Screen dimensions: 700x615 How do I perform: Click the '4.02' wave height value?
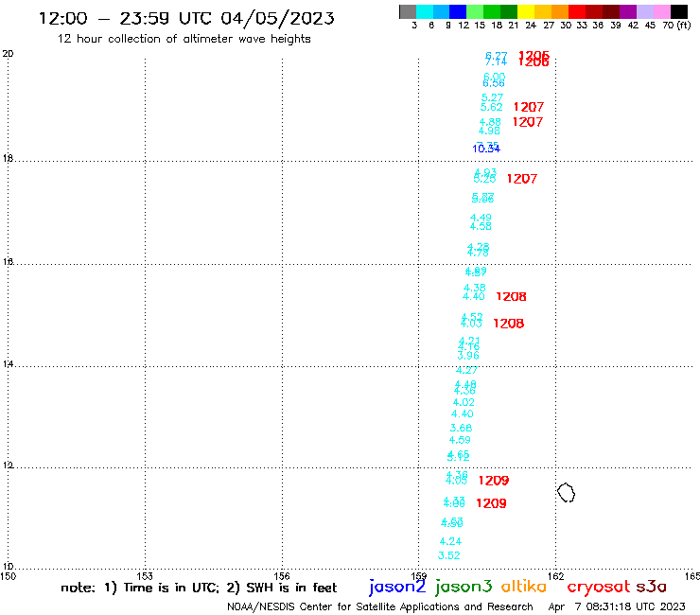(x=464, y=402)
